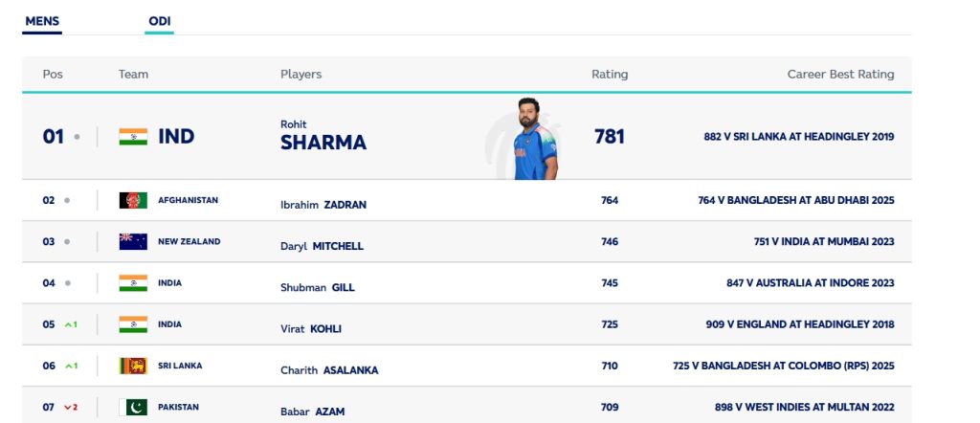Screen dimensions: 980x423
Task: Switch to the MENS tab
Action: (42, 21)
